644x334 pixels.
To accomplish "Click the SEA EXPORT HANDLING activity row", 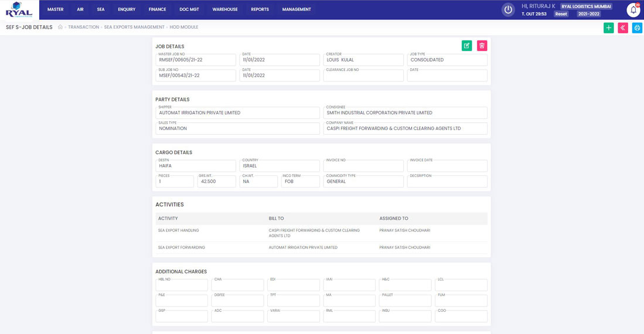I will (322, 233).
